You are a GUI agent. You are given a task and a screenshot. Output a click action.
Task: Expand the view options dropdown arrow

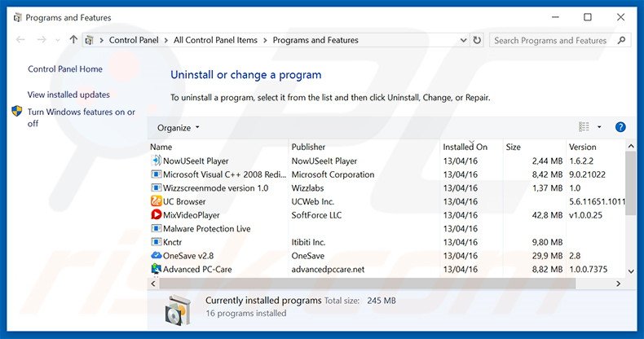(599, 127)
